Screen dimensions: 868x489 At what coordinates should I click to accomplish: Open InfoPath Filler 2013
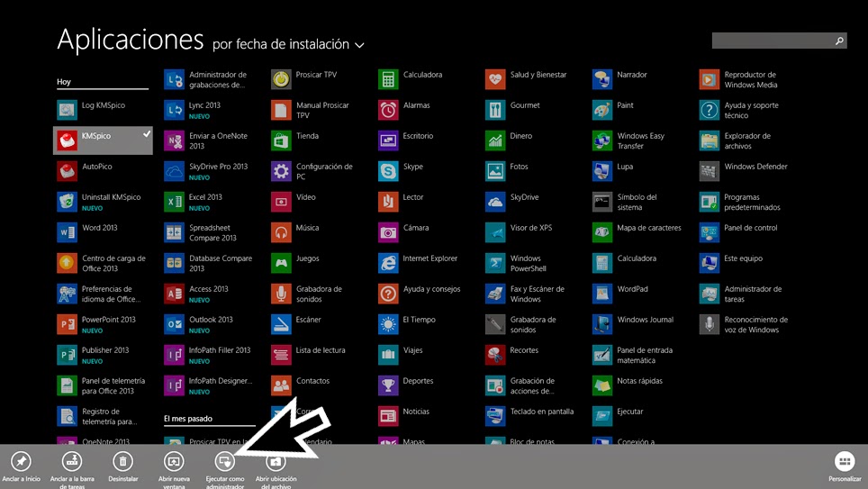(x=208, y=355)
